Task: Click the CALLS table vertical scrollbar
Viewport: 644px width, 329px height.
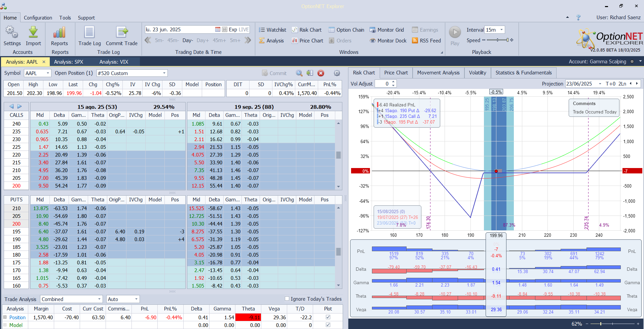Action: 338,155
